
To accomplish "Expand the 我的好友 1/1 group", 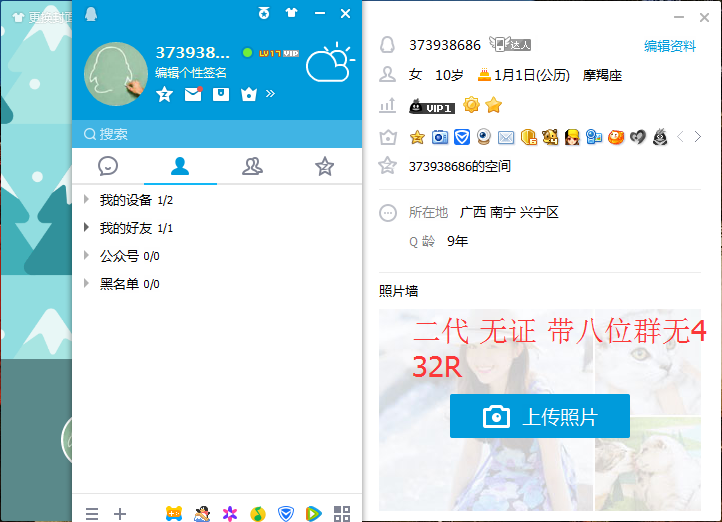I will click(x=217, y=228).
